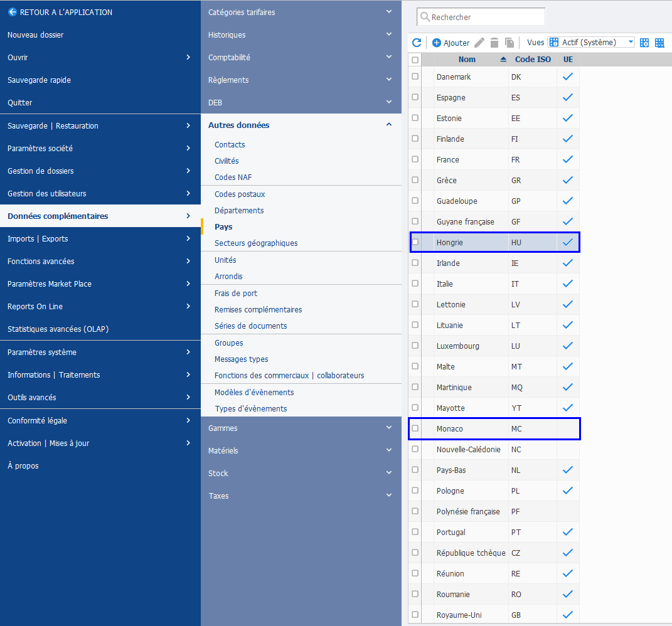
Task: Open the Contacts link
Action: (230, 144)
